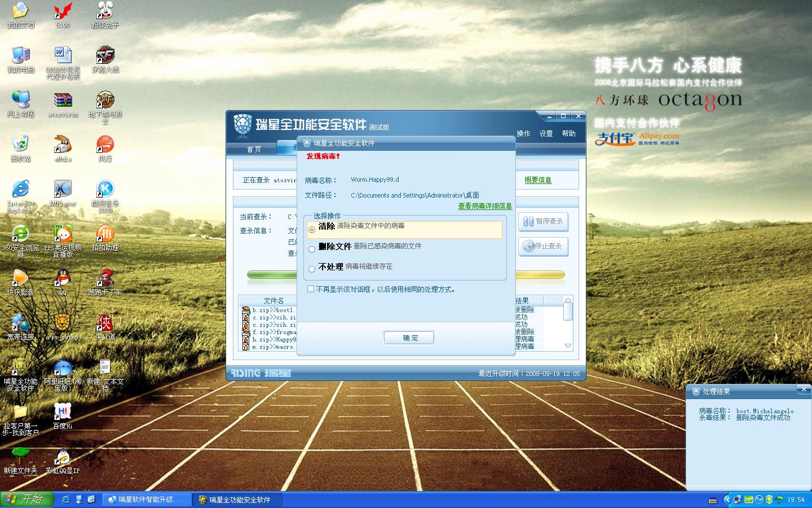Open the 回收站 recycle bin icon
Screen dimensions: 812x508
[20, 149]
